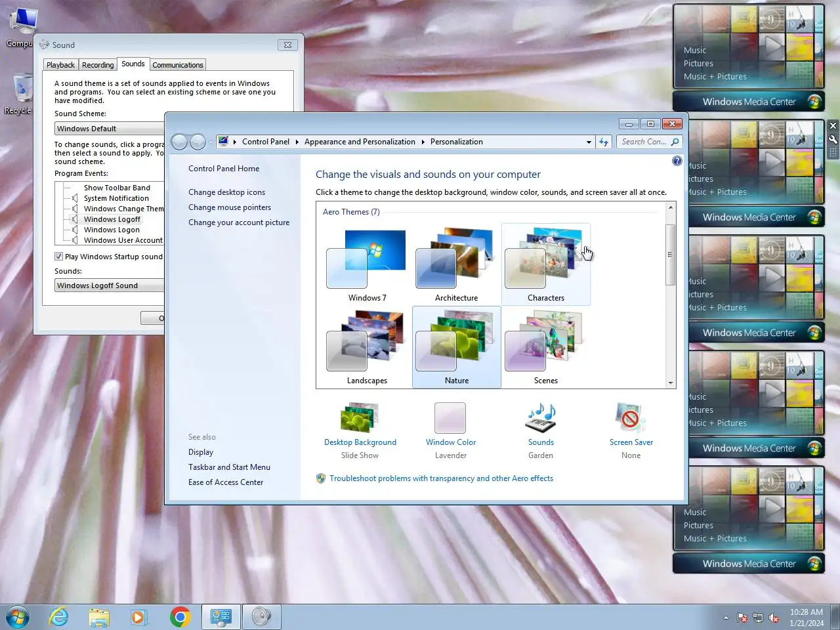Close the Sound dialog window

[287, 45]
